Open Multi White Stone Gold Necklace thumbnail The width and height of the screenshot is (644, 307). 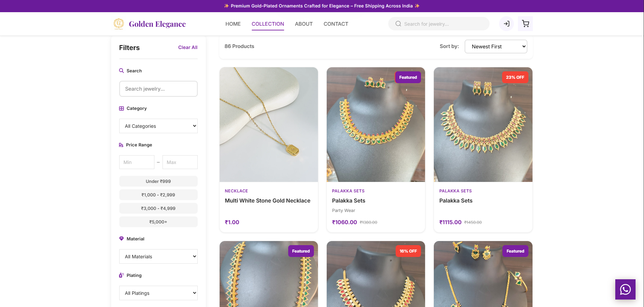click(x=269, y=124)
